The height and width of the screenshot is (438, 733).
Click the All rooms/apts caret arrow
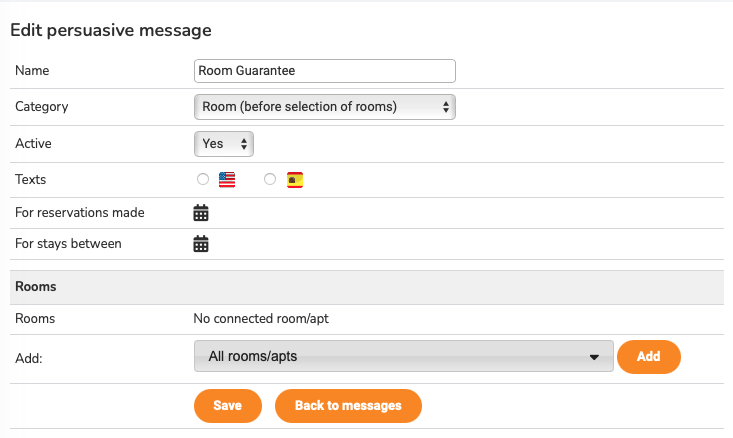pyautogui.click(x=594, y=357)
